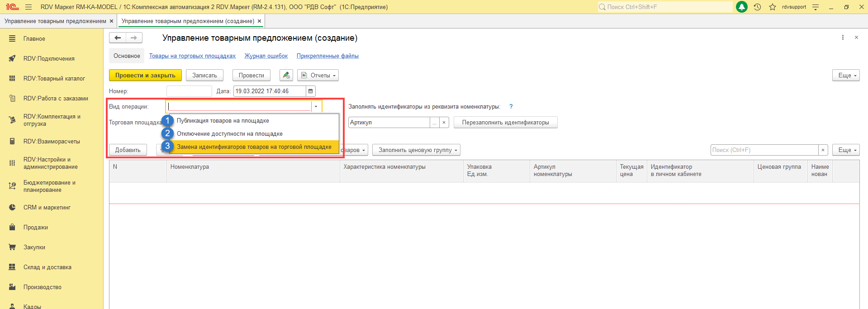The image size is (868, 309).
Task: Click the table search field (Ctrl+F)
Action: point(764,150)
